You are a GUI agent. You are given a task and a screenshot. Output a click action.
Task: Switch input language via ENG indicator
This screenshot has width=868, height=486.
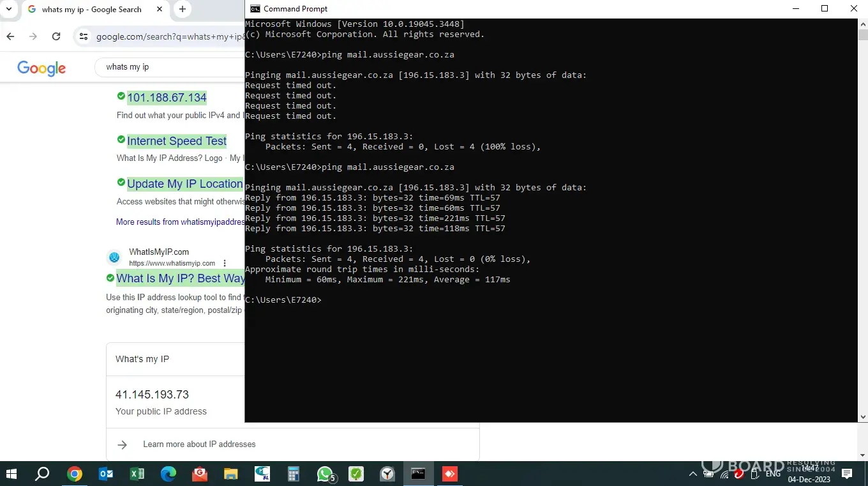(x=773, y=474)
